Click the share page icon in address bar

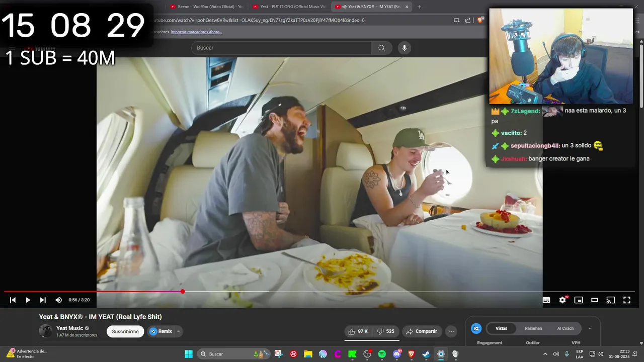pos(468,20)
